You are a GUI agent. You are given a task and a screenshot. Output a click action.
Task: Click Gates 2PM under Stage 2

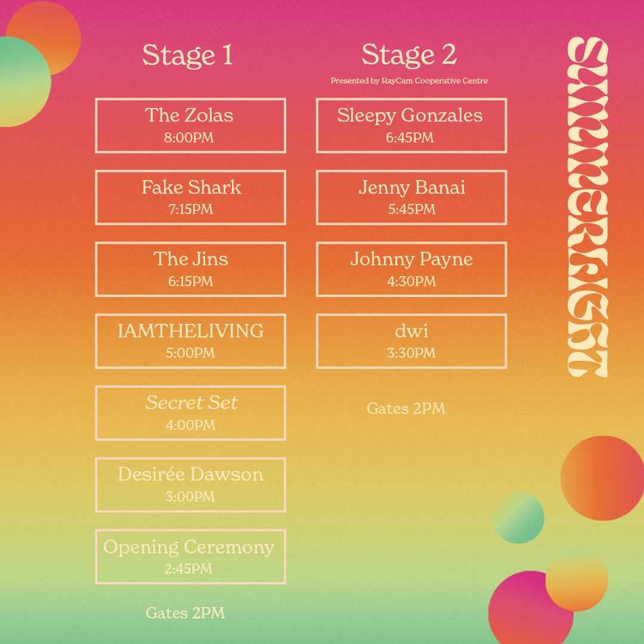[406, 408]
